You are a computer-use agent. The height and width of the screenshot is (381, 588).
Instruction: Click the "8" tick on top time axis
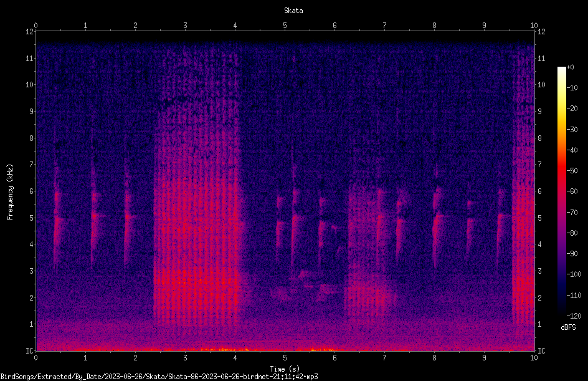(x=434, y=26)
